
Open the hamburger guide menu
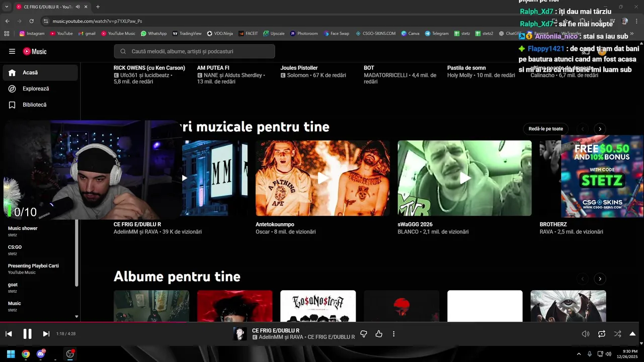coord(12,51)
